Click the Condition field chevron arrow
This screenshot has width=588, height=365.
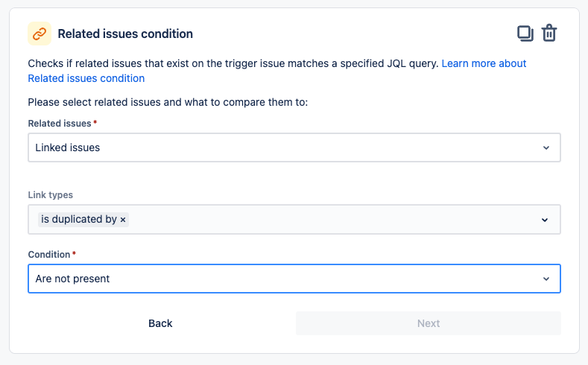(x=546, y=279)
